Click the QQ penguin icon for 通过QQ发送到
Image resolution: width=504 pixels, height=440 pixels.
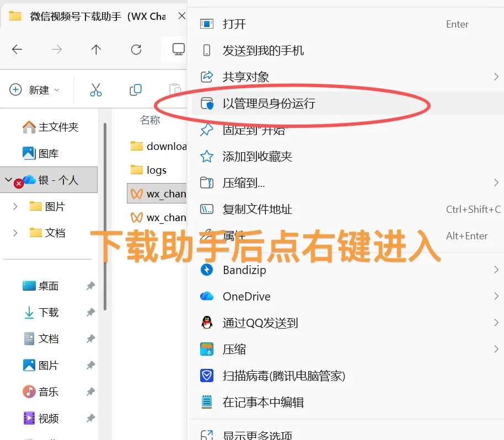(x=206, y=323)
